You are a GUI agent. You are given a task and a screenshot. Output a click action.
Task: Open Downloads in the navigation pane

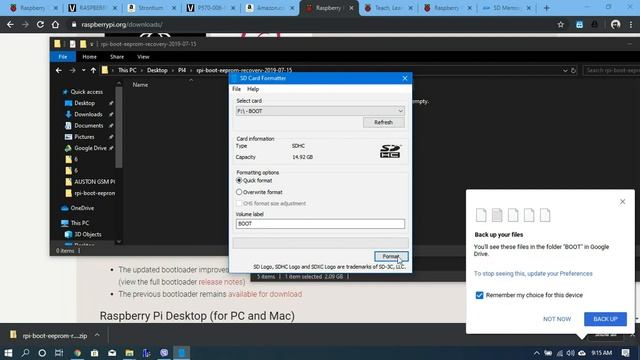88,114
